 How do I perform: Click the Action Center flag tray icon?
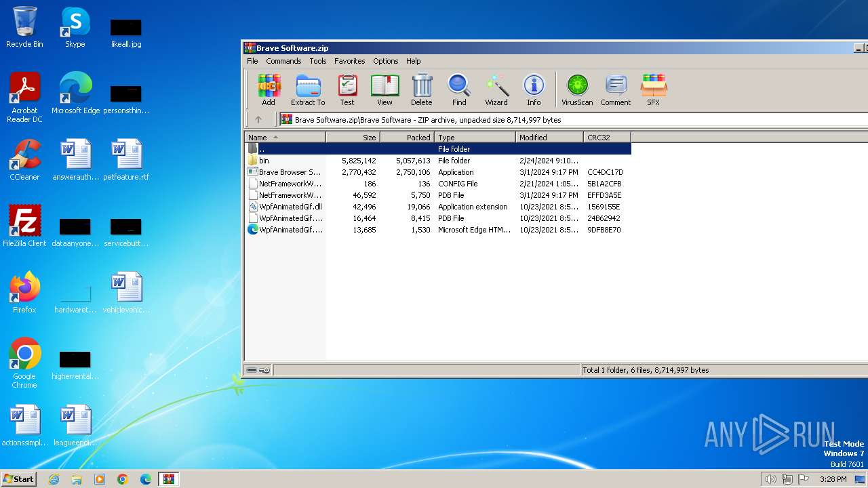pyautogui.click(x=804, y=479)
